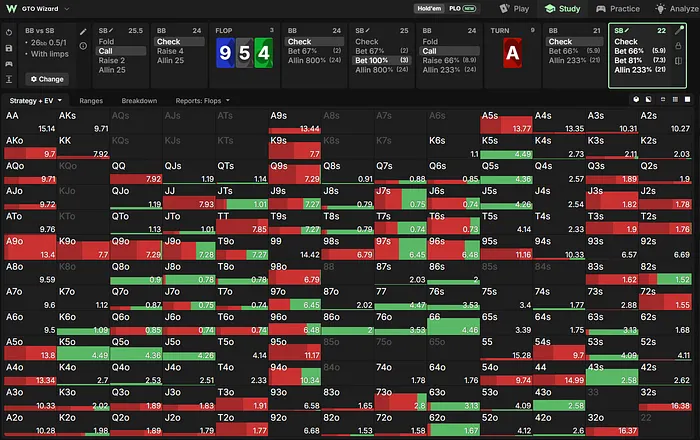Switch to the Ranges tab
Viewport: 700px width, 440px height.
point(91,101)
